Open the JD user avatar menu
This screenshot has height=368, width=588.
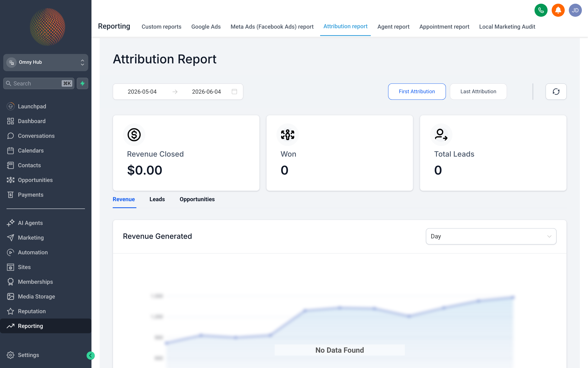pos(575,10)
